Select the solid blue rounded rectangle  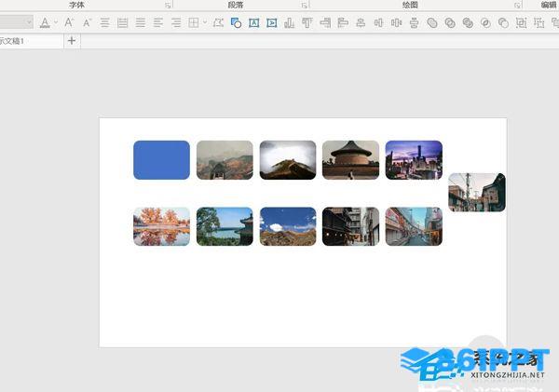(161, 160)
